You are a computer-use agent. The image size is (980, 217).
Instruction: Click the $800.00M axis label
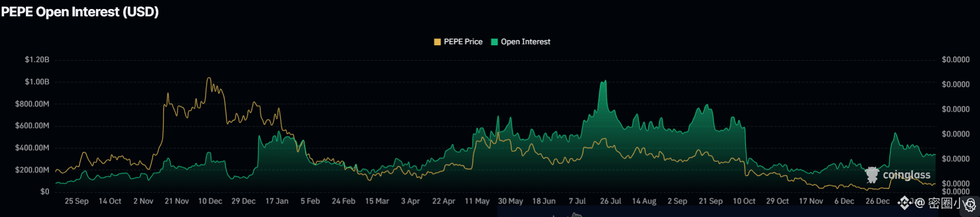pos(32,104)
